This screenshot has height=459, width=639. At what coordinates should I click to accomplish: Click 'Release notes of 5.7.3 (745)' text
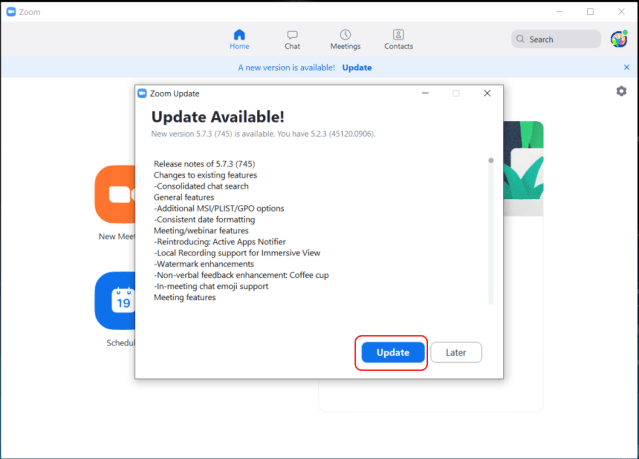[x=204, y=164]
